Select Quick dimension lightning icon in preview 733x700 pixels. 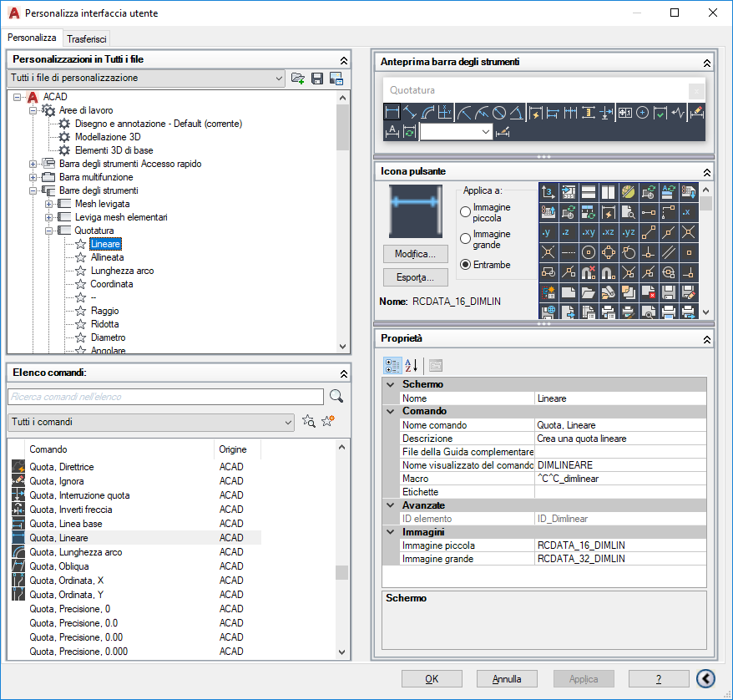point(536,113)
